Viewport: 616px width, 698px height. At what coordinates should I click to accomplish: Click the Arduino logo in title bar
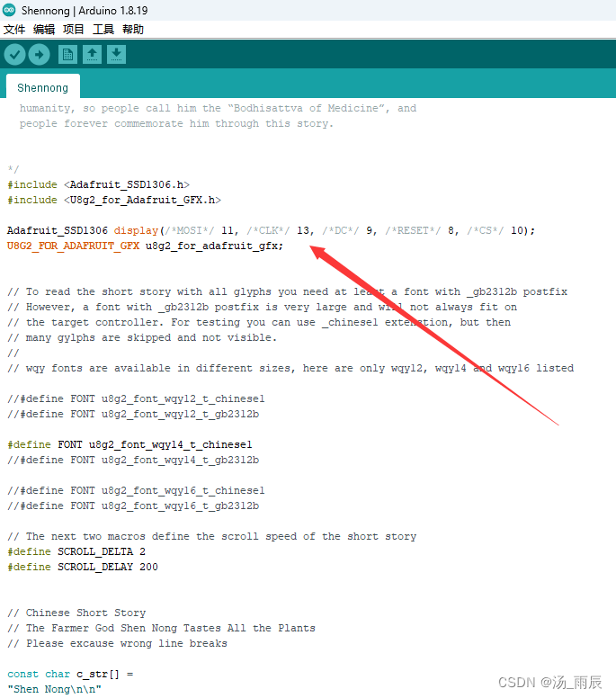click(9, 10)
